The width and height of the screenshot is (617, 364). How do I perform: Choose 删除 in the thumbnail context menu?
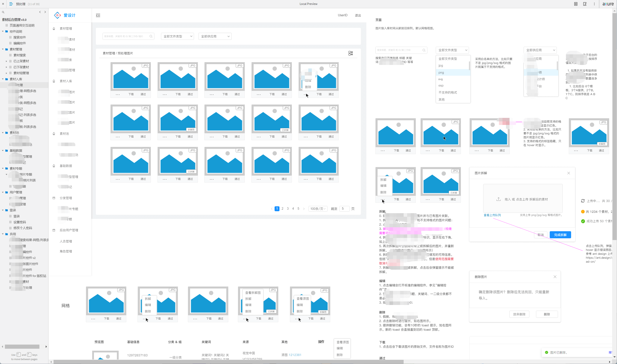(x=308, y=87)
